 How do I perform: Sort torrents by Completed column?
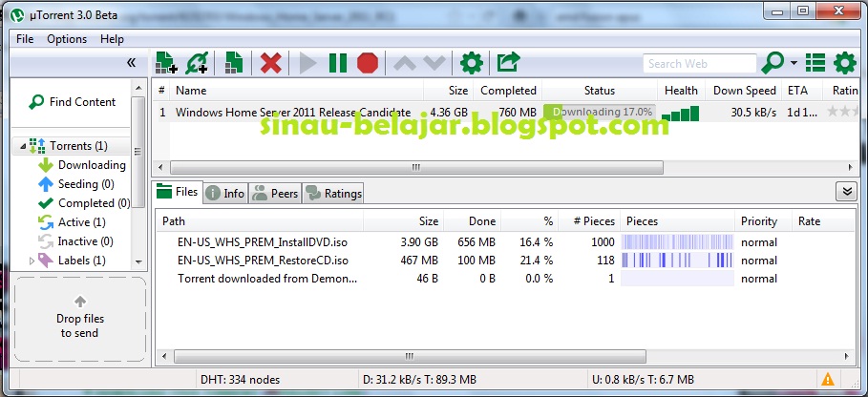pyautogui.click(x=506, y=91)
